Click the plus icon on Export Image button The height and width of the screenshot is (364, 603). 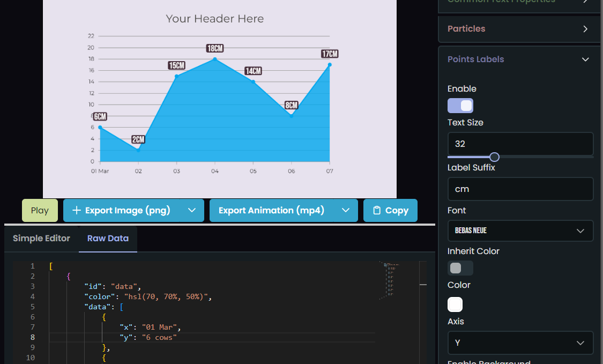tap(76, 210)
